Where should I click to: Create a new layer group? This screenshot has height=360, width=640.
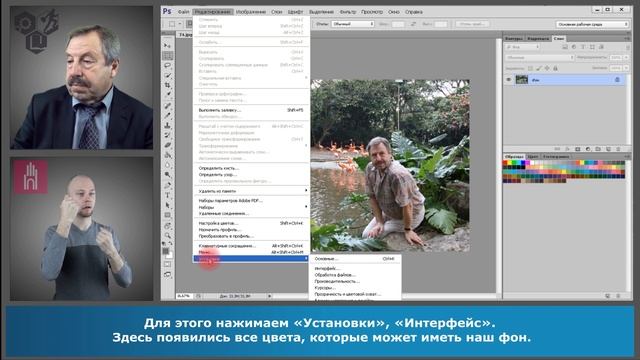(x=598, y=149)
